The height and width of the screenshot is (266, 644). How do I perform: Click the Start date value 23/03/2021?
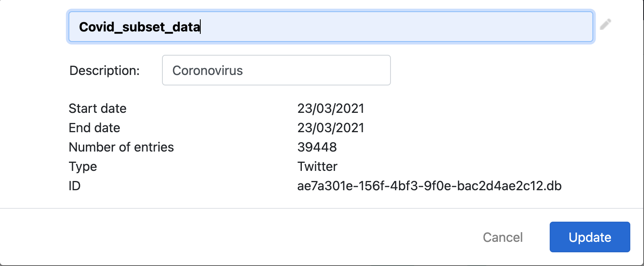tap(331, 108)
